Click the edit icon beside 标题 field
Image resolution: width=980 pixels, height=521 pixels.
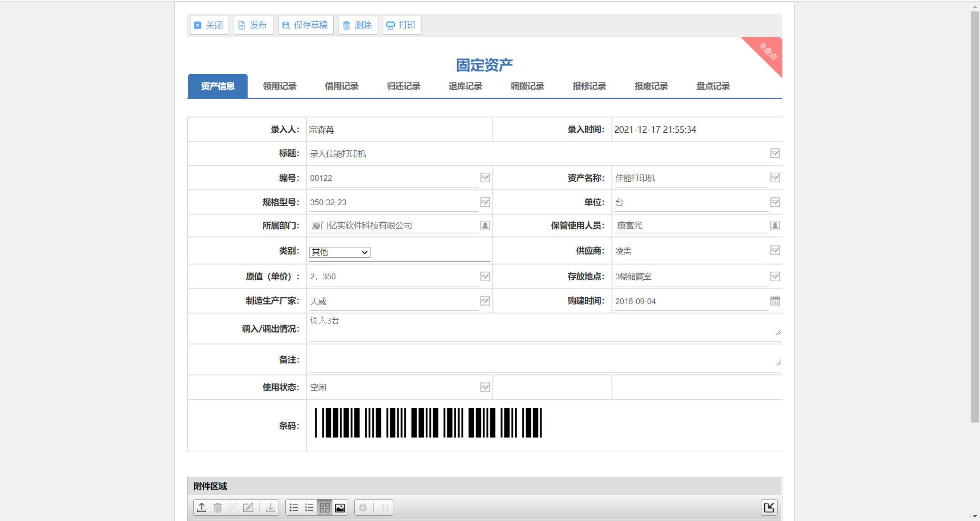(x=775, y=153)
